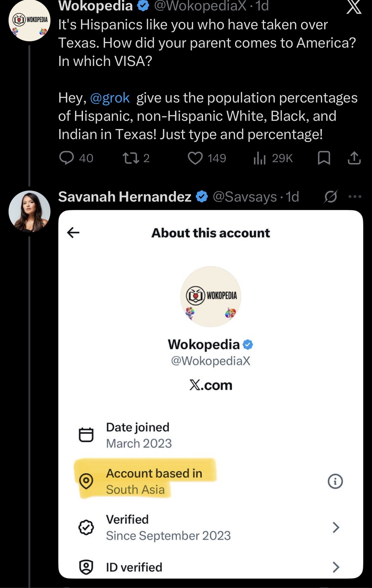Viewport: 372px width, 588px height.
Task: Open more options on Savanah Hernandez's post
Action: coord(355,197)
